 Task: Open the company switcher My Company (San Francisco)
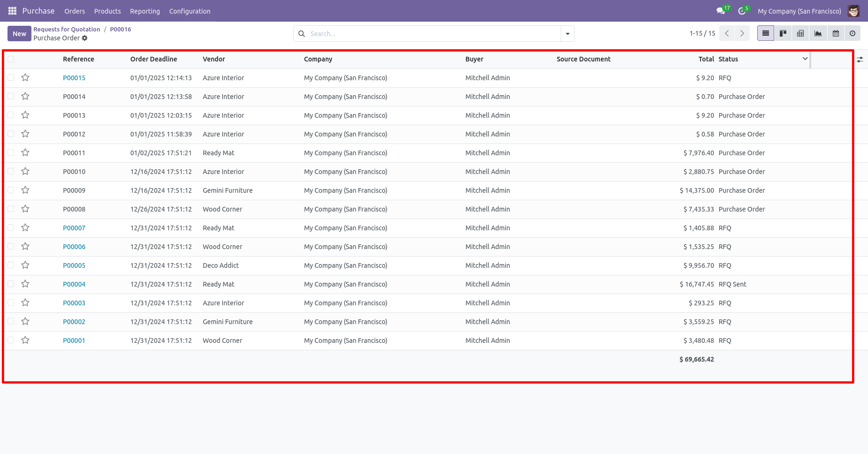[799, 11]
